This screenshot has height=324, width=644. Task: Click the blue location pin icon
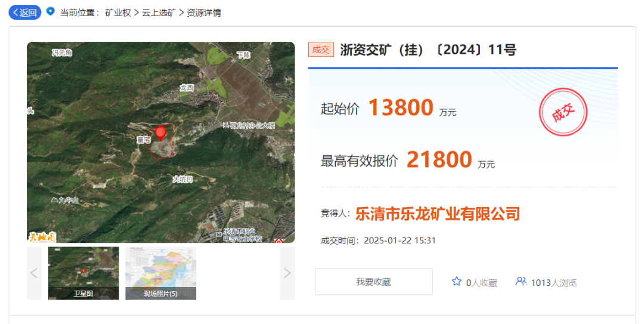[50, 11]
